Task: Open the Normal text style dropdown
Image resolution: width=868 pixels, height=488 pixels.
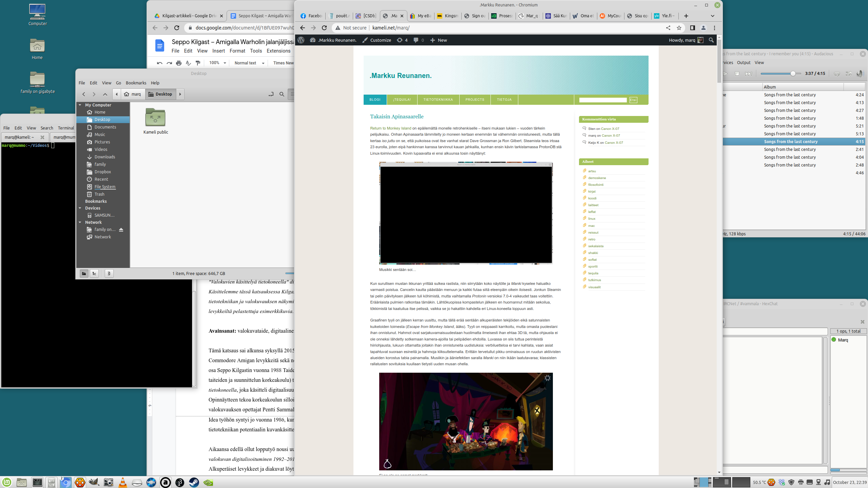Action: [249, 63]
